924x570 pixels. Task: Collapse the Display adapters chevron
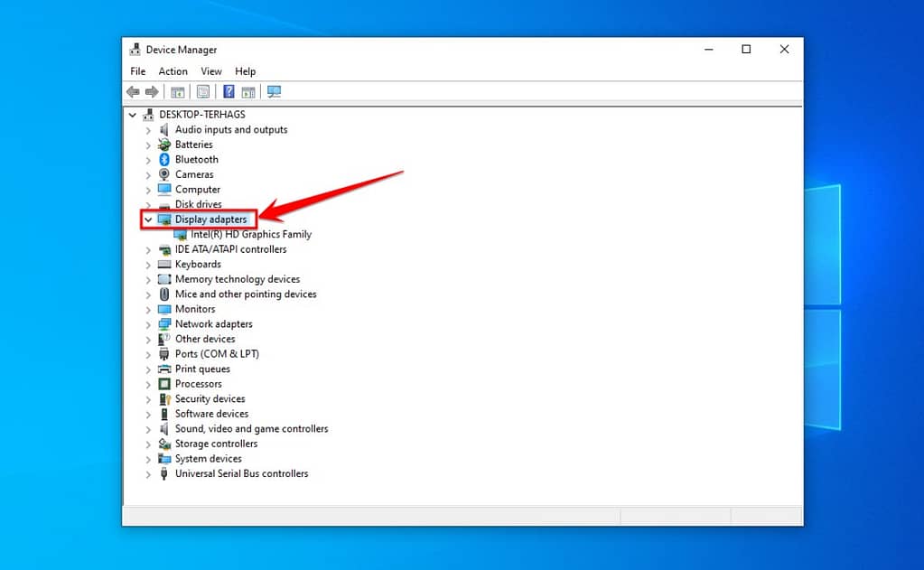click(148, 220)
